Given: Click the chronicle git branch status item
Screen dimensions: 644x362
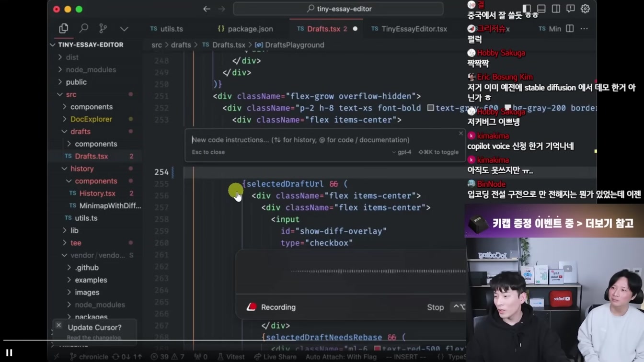Looking at the screenshot, I should pos(89,357).
